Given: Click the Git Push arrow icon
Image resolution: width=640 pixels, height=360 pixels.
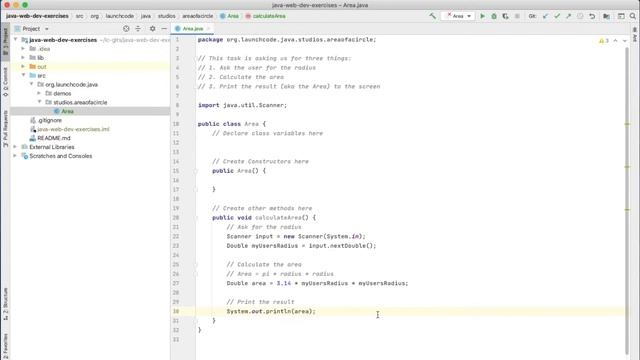Looking at the screenshot, I should (569, 16).
